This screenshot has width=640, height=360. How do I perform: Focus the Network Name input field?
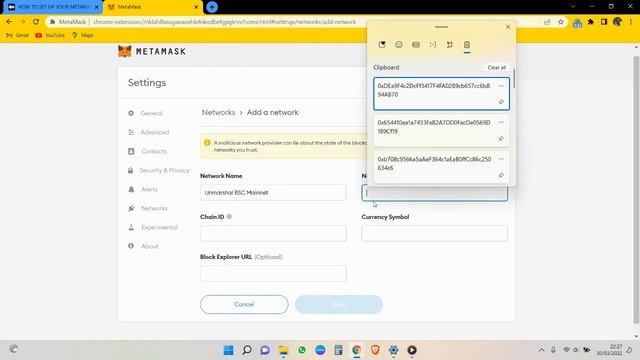click(273, 192)
